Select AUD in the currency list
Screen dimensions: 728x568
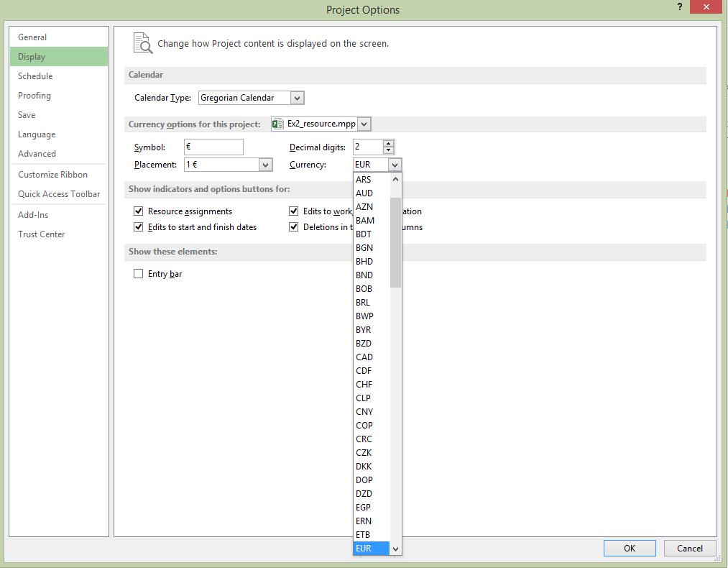pyautogui.click(x=372, y=193)
